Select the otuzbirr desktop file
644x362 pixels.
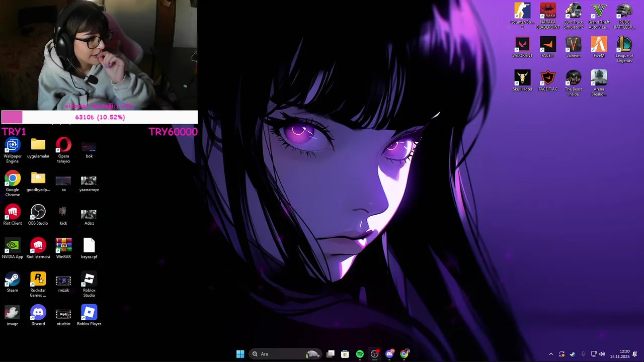[63, 317]
